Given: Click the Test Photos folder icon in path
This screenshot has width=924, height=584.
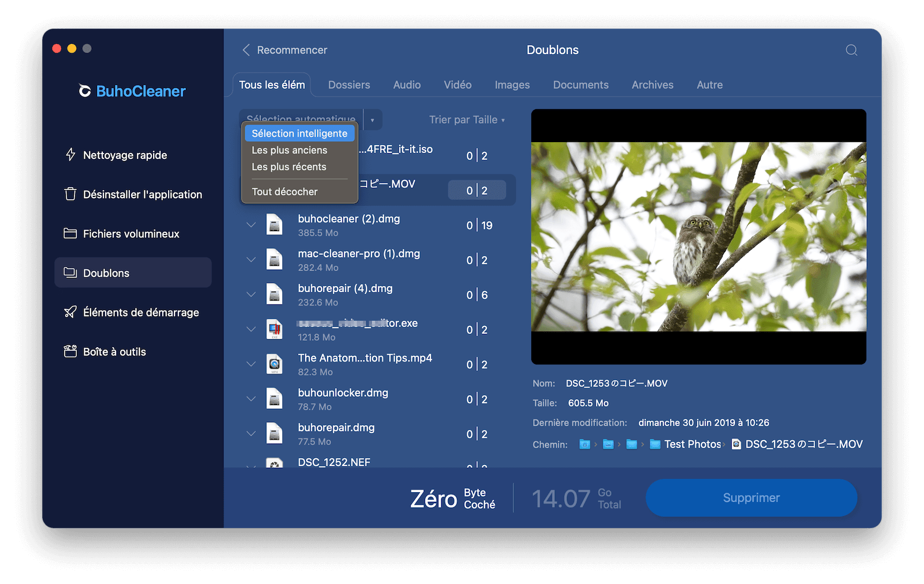Looking at the screenshot, I should click(x=655, y=444).
